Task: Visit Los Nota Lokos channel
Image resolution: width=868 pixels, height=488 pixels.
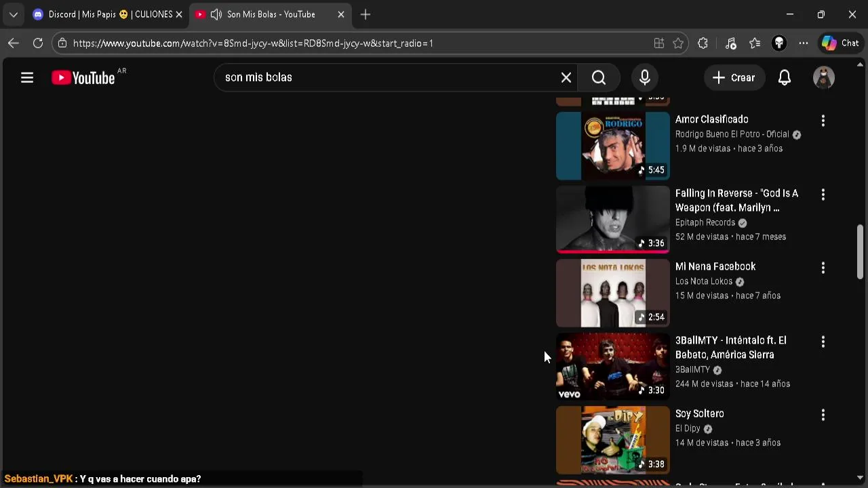Action: pos(704,281)
